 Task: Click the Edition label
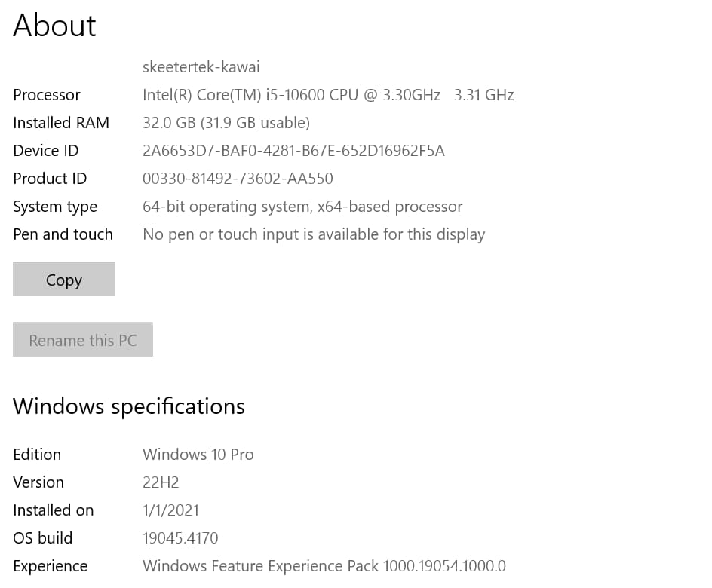point(37,454)
